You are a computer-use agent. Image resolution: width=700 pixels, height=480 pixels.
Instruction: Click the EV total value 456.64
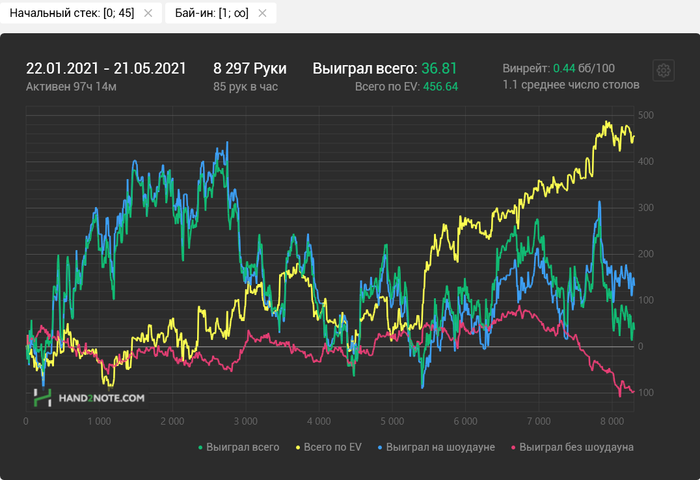tap(440, 87)
